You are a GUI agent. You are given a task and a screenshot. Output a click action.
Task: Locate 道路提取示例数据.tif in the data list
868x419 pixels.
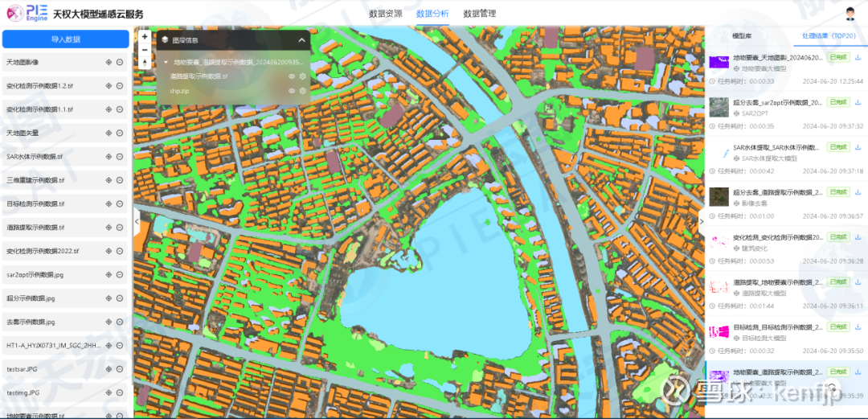pos(108,228)
